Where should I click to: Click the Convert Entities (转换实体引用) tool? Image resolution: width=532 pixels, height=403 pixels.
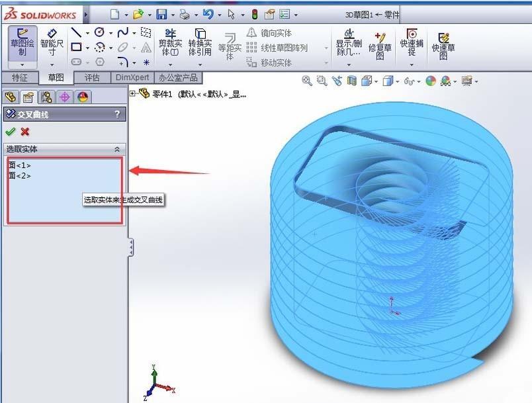pos(200,43)
